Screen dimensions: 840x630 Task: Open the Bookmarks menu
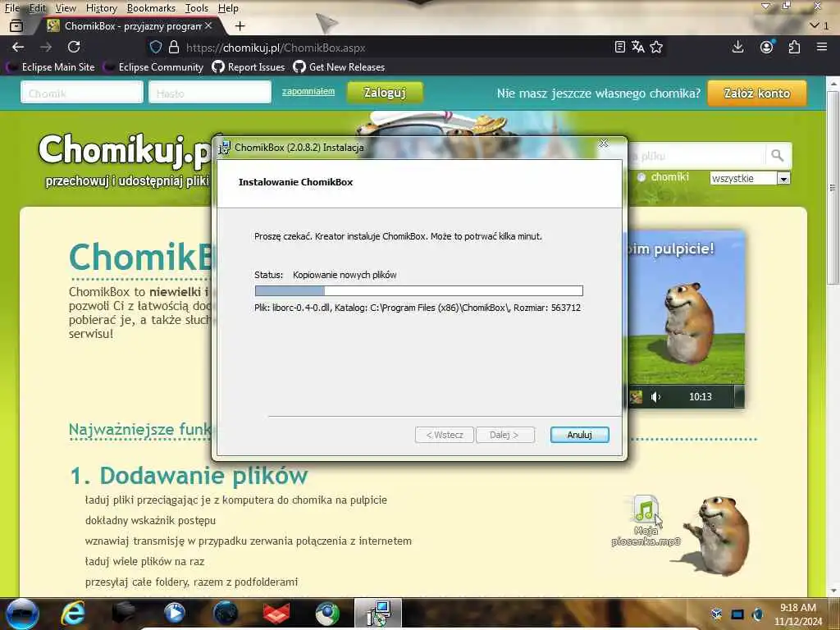151,8
